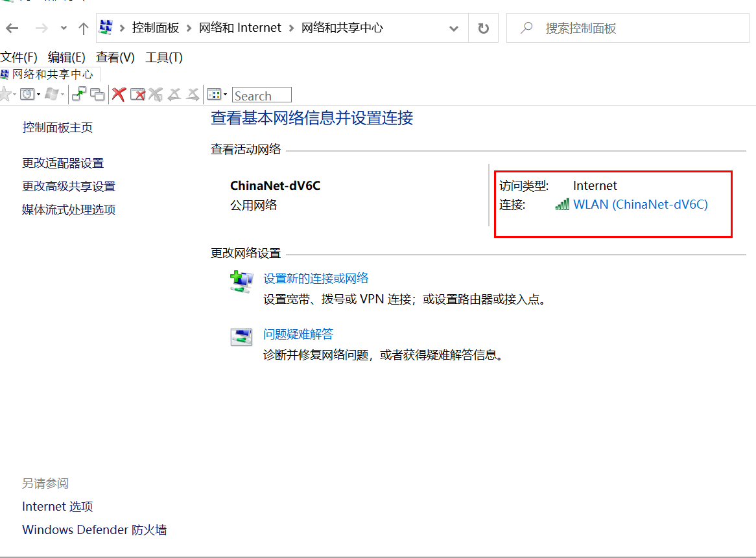756x558 pixels.
Task: Click the red X close tab icon
Action: 119,95
